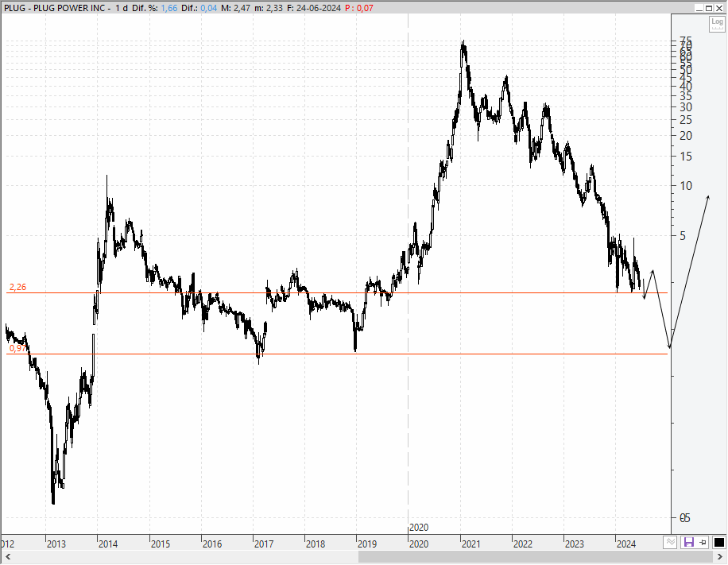
Task: Click the 10 price axis label
Action: (686, 186)
